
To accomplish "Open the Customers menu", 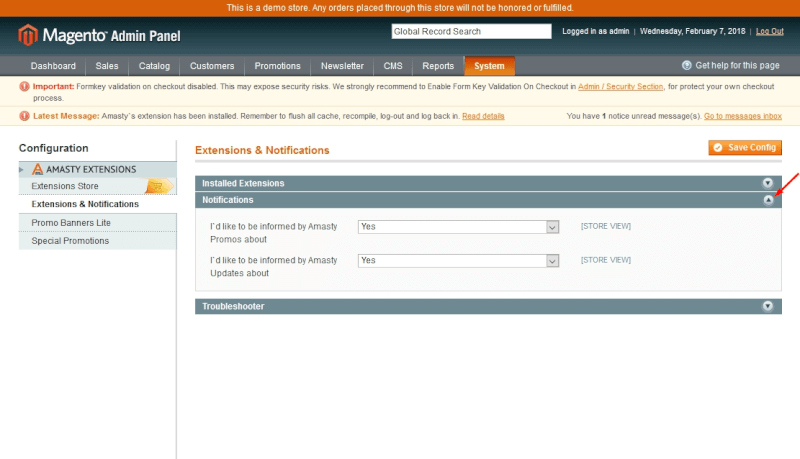I will [212, 66].
